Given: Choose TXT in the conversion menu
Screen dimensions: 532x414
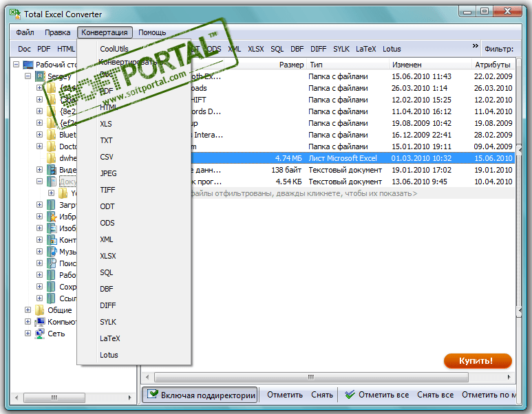Looking at the screenshot, I should 106,140.
